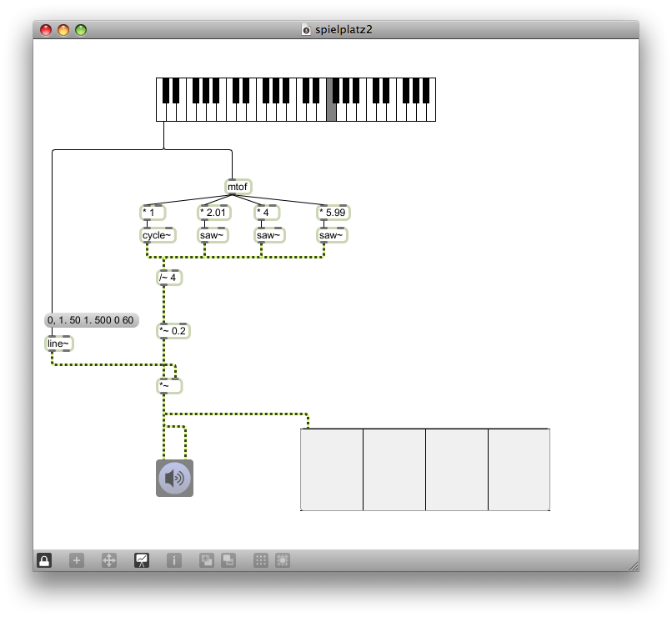Select the mtof object
The image size is (672, 617).
[237, 187]
